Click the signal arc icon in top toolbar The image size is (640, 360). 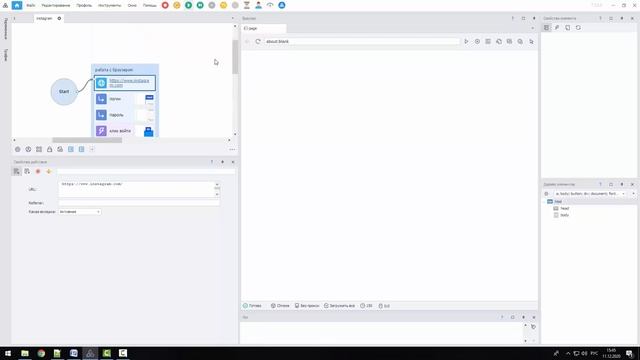pyautogui.click(x=270, y=5)
